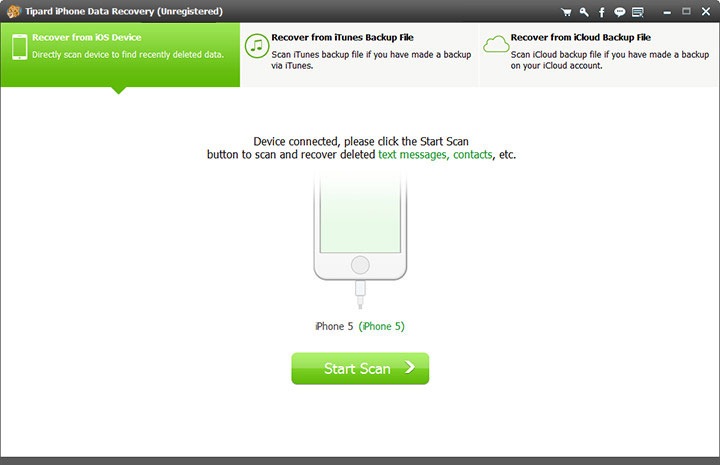Click the iCloud cloud icon

tap(496, 45)
